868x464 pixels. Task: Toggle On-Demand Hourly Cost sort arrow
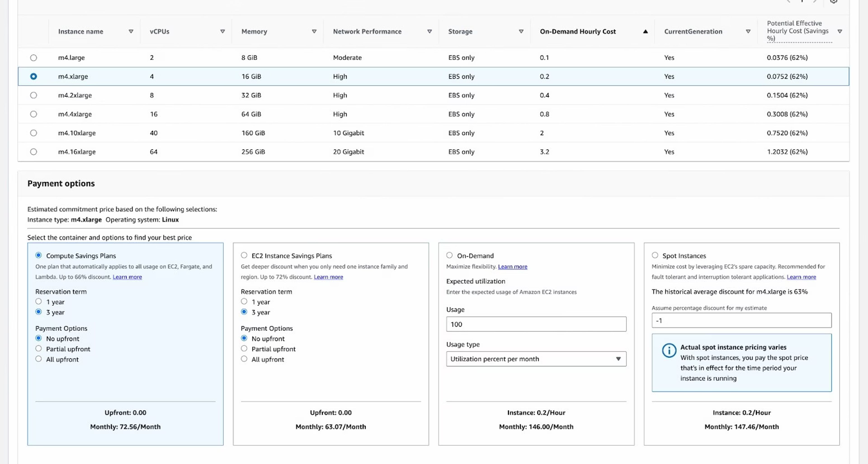tap(645, 31)
